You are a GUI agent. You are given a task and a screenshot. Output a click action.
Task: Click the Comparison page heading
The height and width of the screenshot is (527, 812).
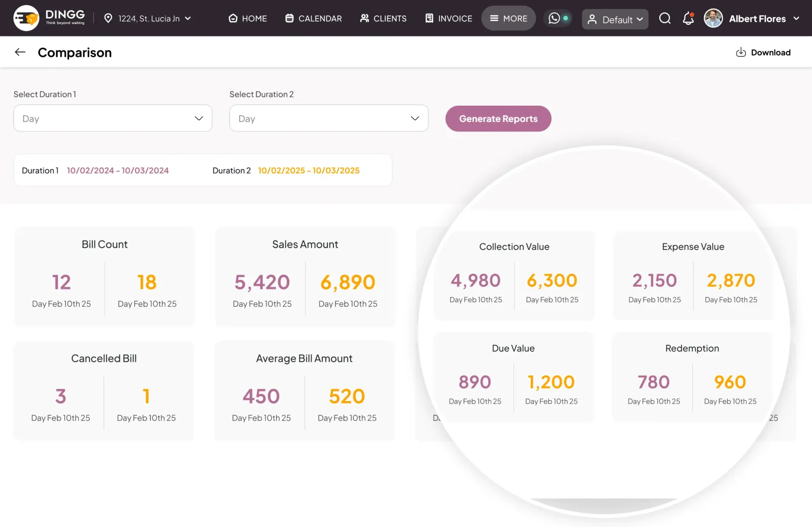click(75, 52)
